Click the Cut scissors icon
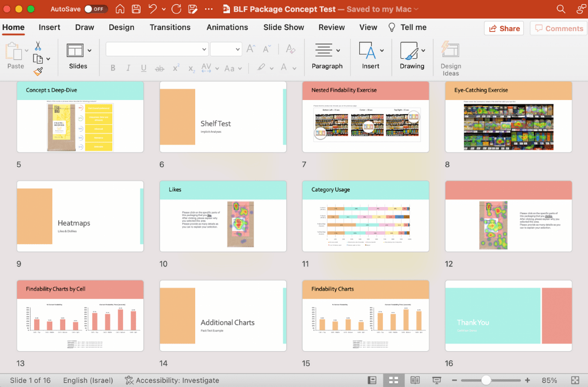The image size is (588, 387). (38, 46)
